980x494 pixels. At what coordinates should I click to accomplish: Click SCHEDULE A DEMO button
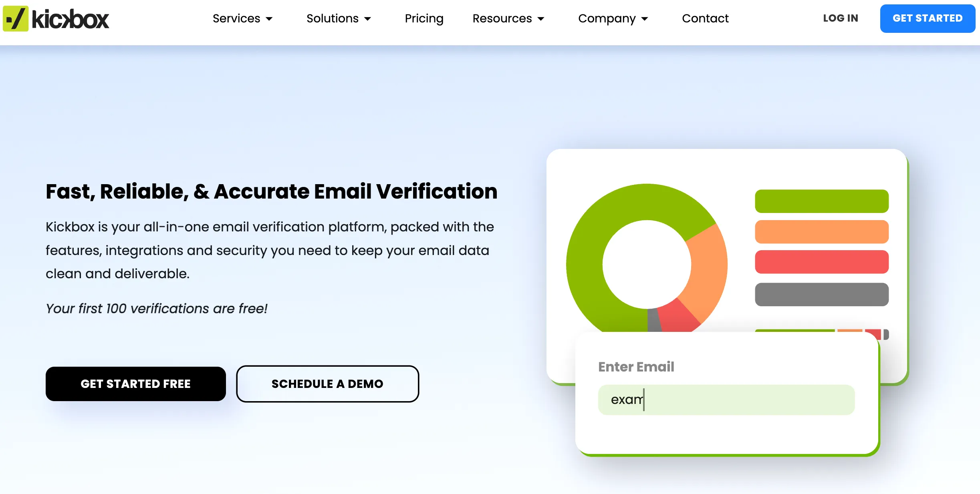point(327,384)
